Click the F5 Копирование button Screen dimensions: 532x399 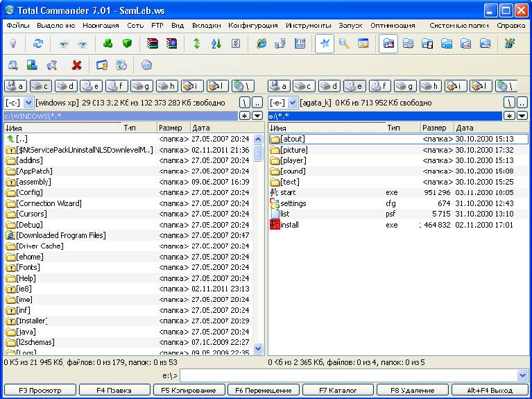189,390
